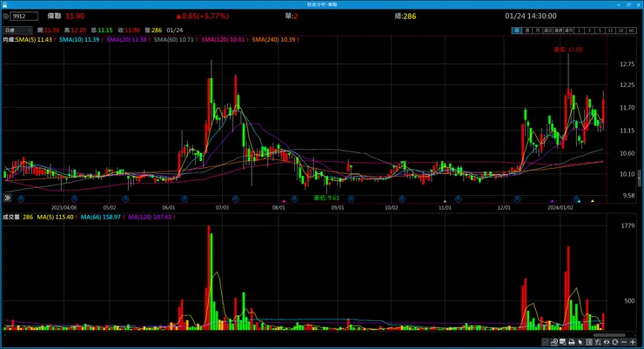Screen dimensions: 644x349
Task: Click the price change ▲0.65(+5.77%) text
Action: click(x=203, y=17)
